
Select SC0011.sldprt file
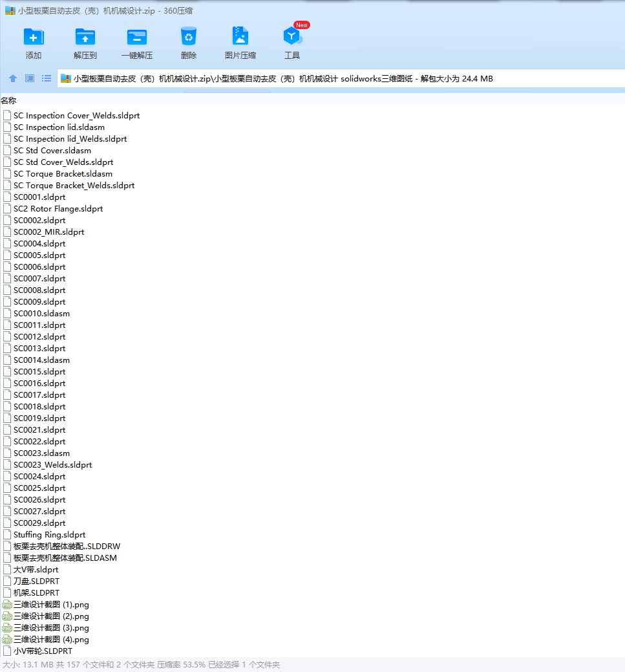tap(39, 325)
